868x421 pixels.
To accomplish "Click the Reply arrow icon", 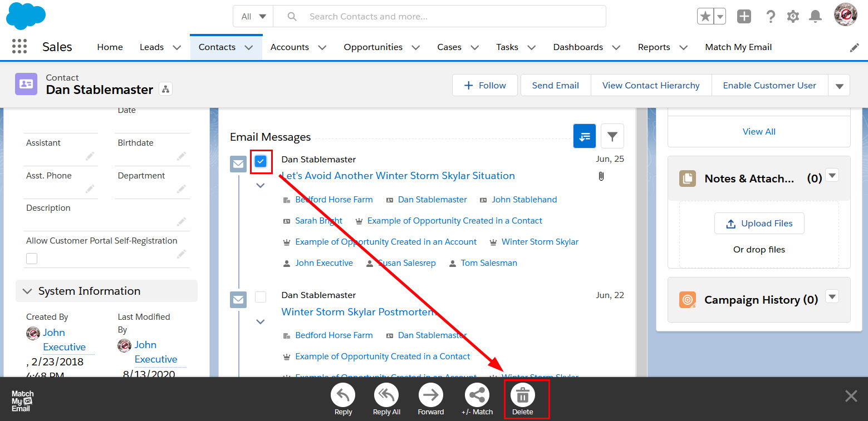I will point(343,395).
